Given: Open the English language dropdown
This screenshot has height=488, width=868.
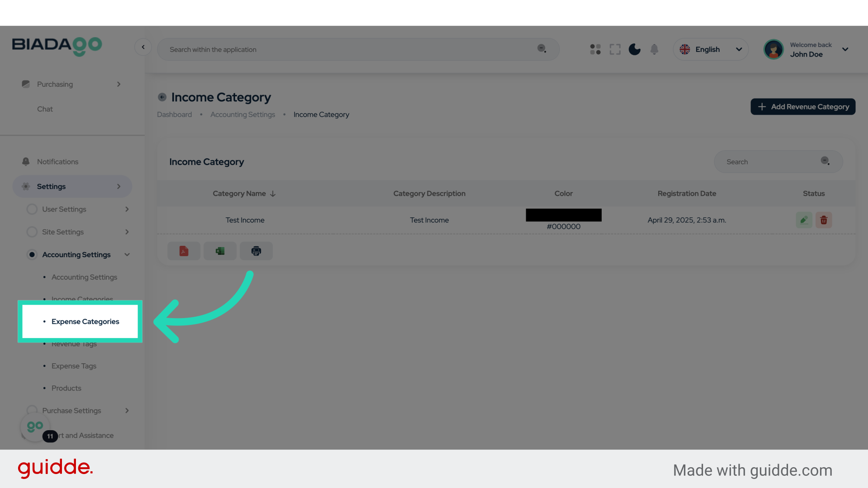Looking at the screenshot, I should [710, 49].
